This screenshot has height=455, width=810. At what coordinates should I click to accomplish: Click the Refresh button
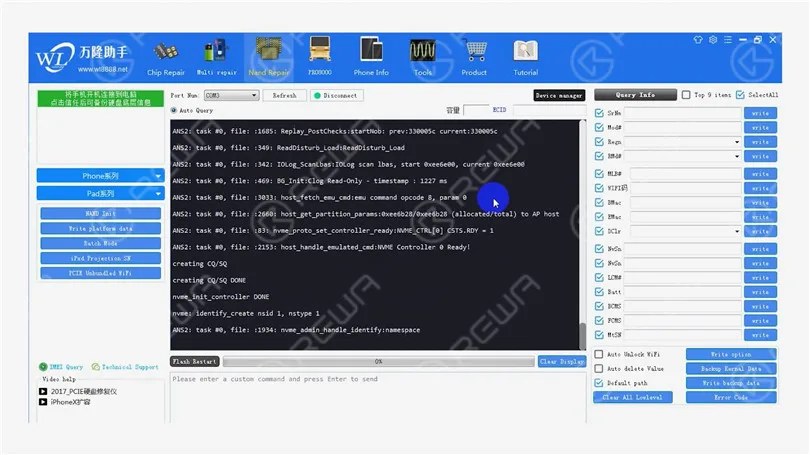[x=285, y=96]
